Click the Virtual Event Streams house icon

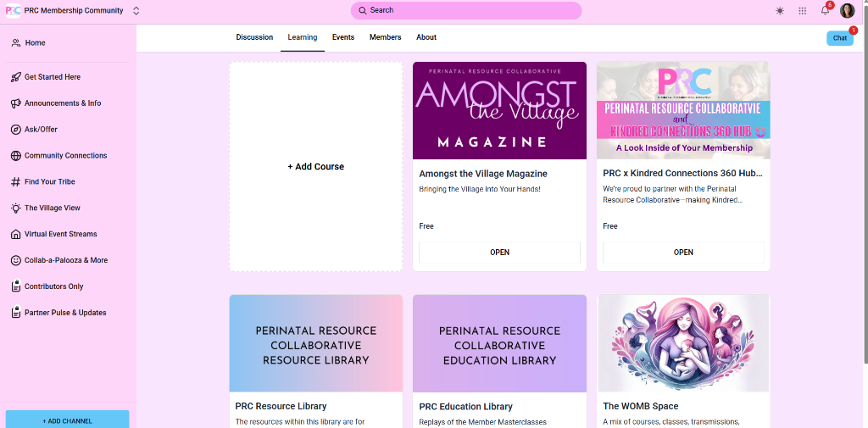tap(16, 234)
